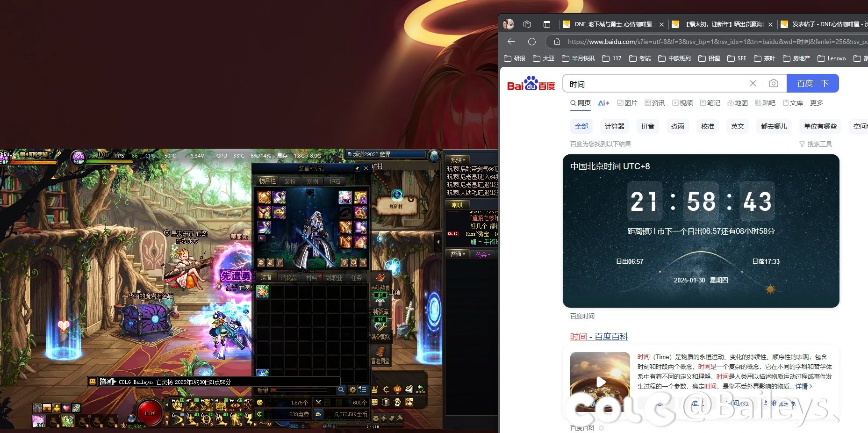Open the 研报 bookmarks folder

pyautogui.click(x=515, y=58)
